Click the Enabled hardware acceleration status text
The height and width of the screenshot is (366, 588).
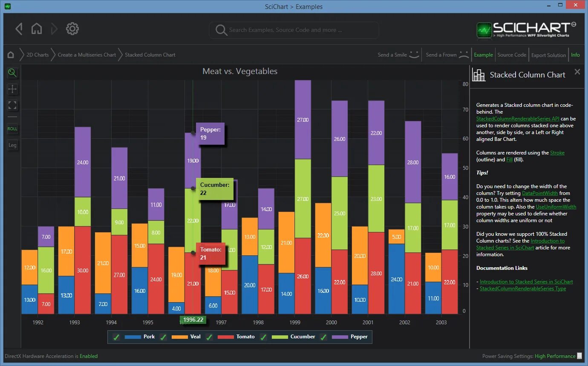89,356
